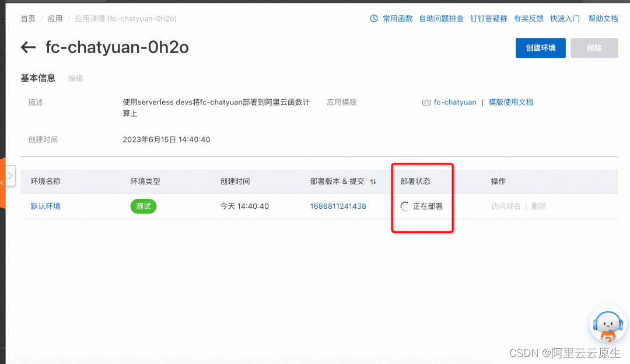630x364 pixels.
Task: Go to 应用 via the breadcrumb
Action: coord(55,18)
